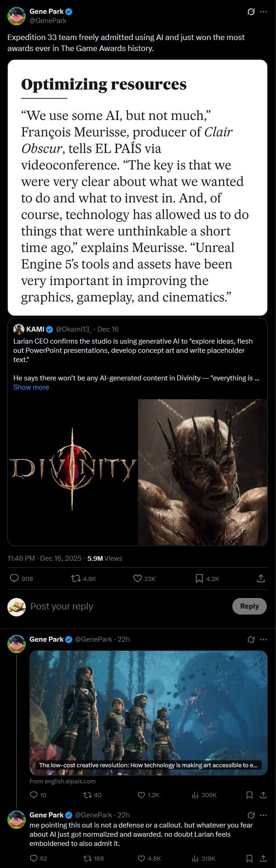Open three-dot menu on second Gene Park post

(x=263, y=639)
